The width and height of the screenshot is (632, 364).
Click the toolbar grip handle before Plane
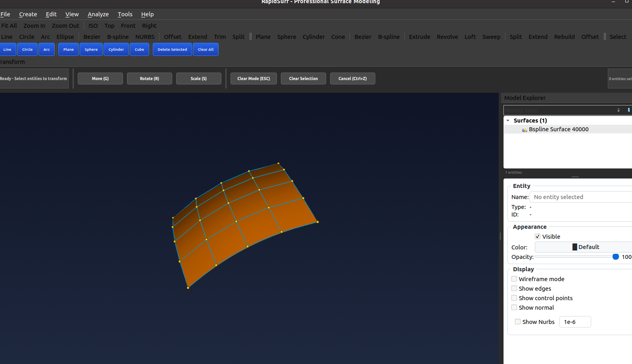tap(250, 36)
